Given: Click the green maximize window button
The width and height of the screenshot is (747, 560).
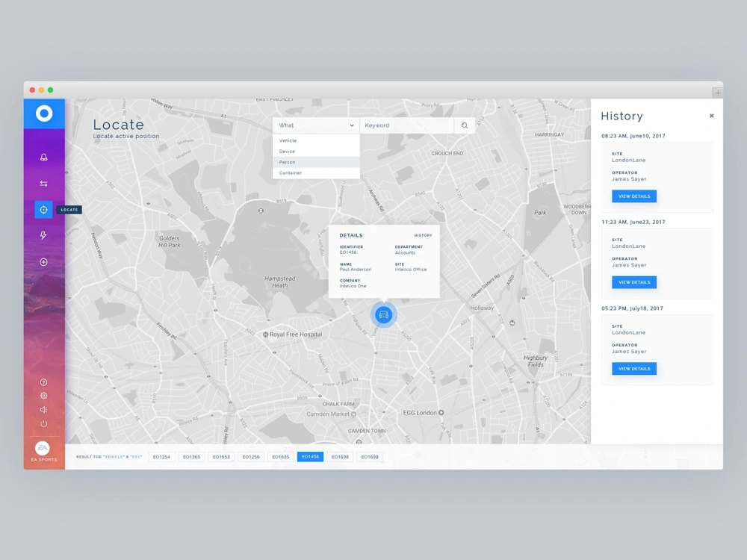Looking at the screenshot, I should (x=51, y=90).
